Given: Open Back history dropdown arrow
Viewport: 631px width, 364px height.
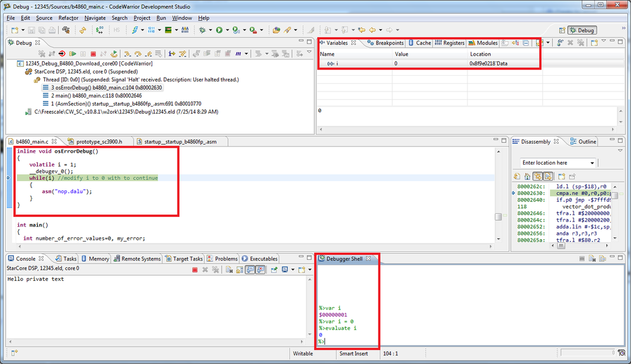Looking at the screenshot, I should pyautogui.click(x=380, y=30).
